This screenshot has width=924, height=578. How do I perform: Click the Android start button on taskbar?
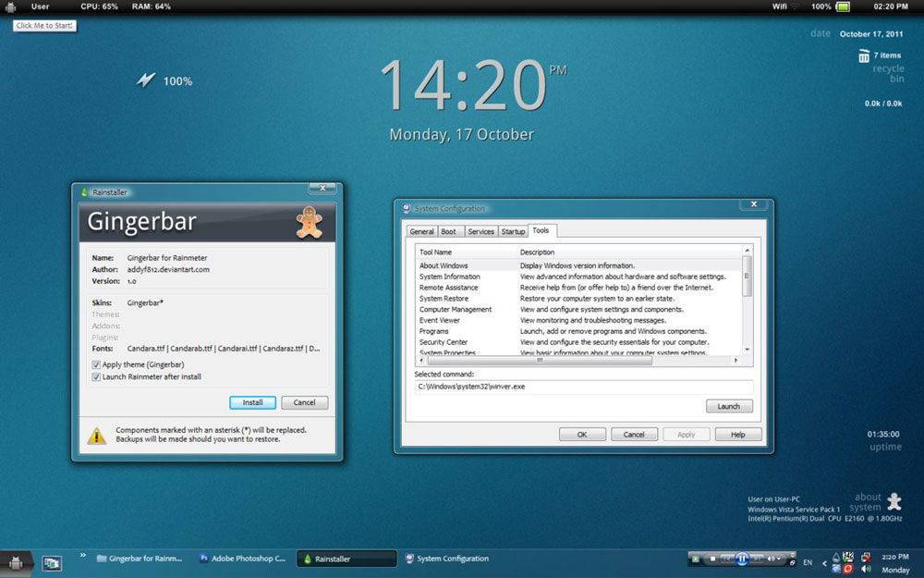pyautogui.click(x=16, y=560)
